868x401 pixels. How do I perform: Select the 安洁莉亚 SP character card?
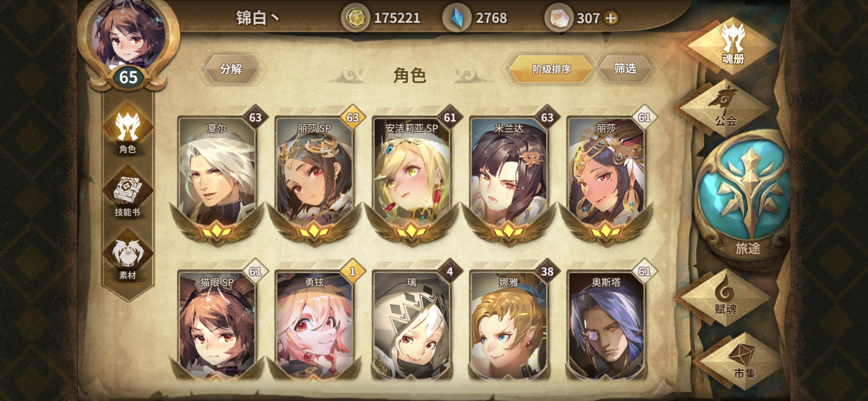click(412, 178)
